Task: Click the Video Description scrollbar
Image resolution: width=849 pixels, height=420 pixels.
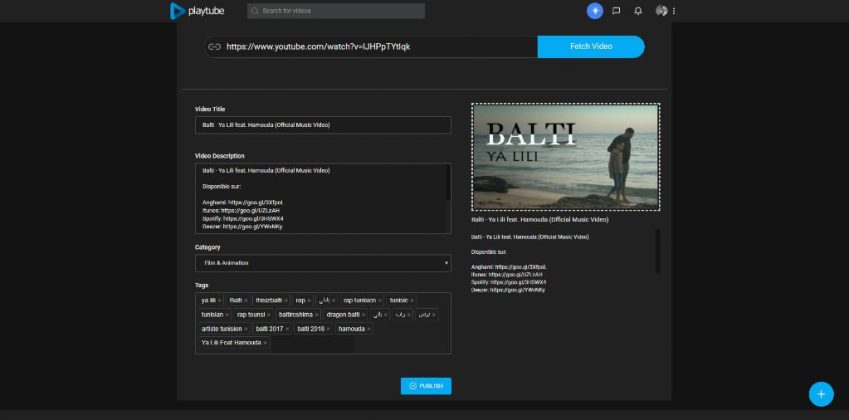Action: pyautogui.click(x=448, y=182)
